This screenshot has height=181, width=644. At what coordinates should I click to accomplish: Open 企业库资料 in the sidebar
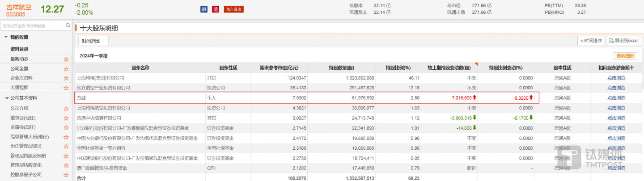point(22,78)
